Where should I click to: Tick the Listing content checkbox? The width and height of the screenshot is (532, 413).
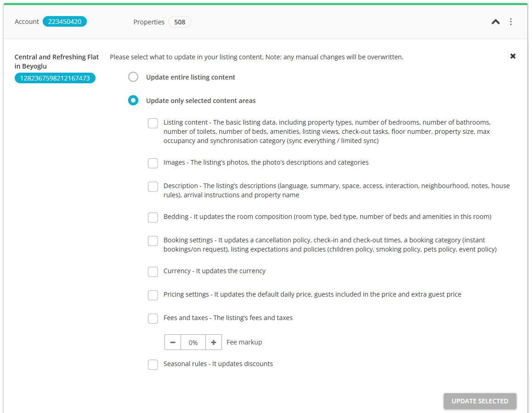point(153,123)
